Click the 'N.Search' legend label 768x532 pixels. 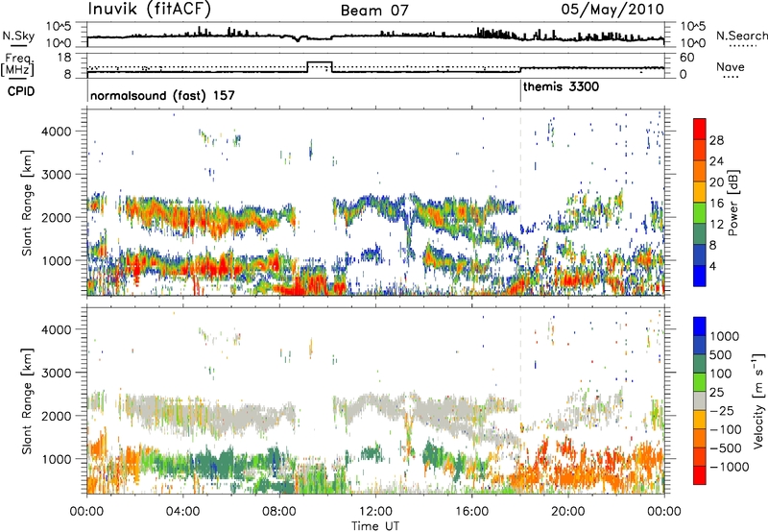pos(742,36)
